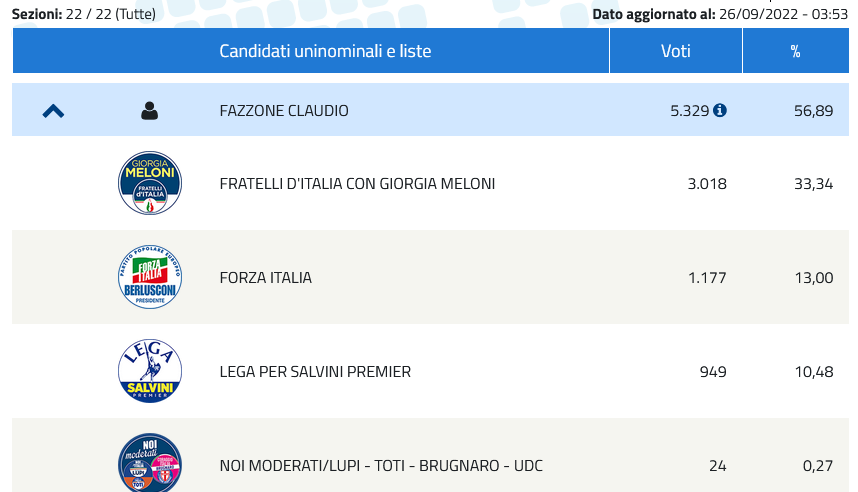Click the 56,89 percentage value

(814, 111)
